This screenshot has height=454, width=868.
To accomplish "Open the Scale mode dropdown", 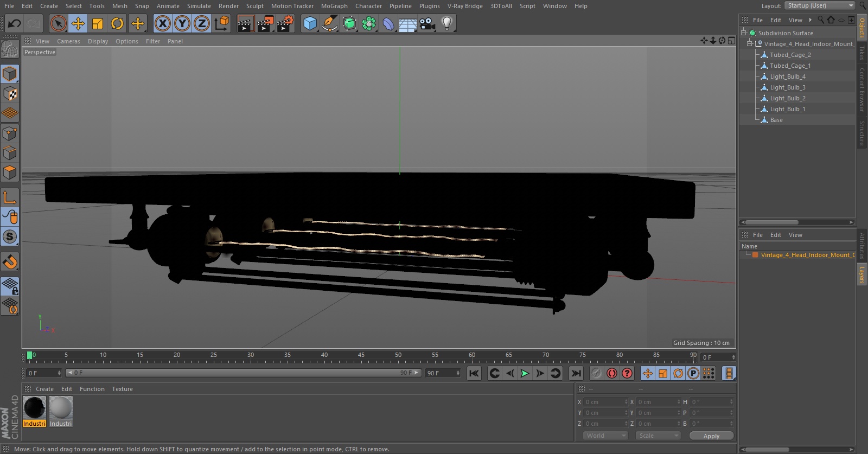I will tap(658, 436).
